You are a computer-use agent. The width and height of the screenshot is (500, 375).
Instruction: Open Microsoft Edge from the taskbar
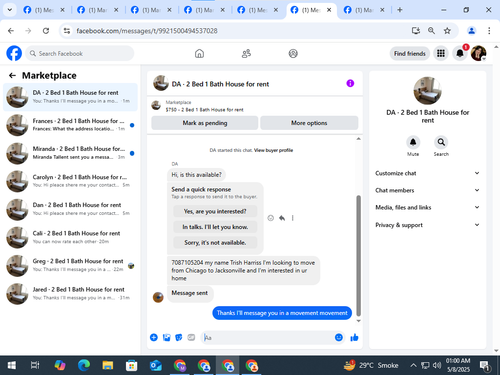(x=84, y=365)
